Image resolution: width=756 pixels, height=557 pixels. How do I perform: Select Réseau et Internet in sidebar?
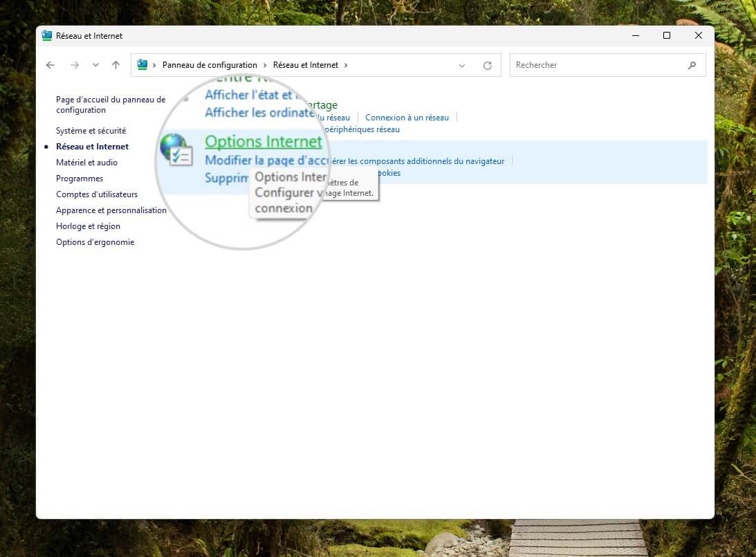click(x=92, y=147)
